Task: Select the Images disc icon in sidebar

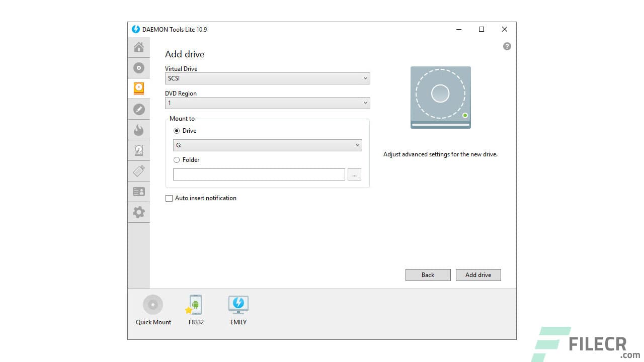Action: coord(139,67)
